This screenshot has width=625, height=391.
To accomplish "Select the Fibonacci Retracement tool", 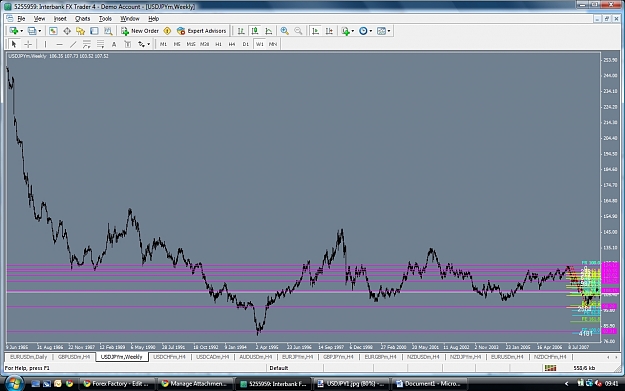I will (100, 44).
